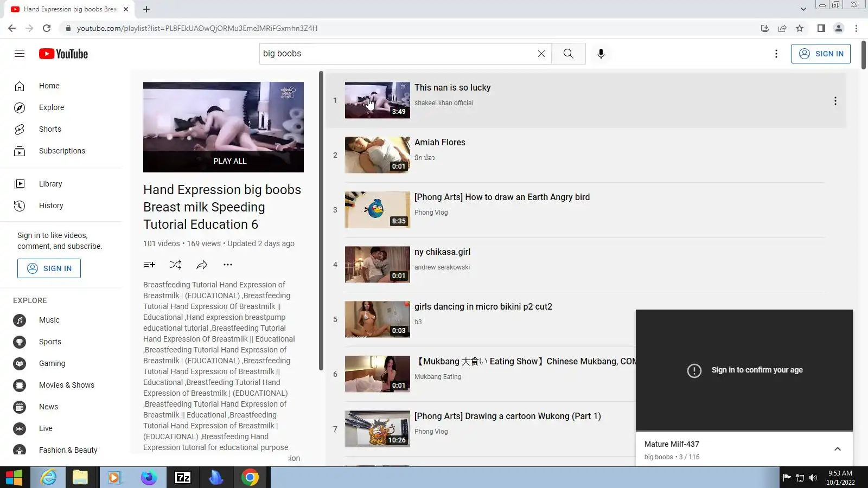Click the share page icon in address bar

tap(782, 28)
